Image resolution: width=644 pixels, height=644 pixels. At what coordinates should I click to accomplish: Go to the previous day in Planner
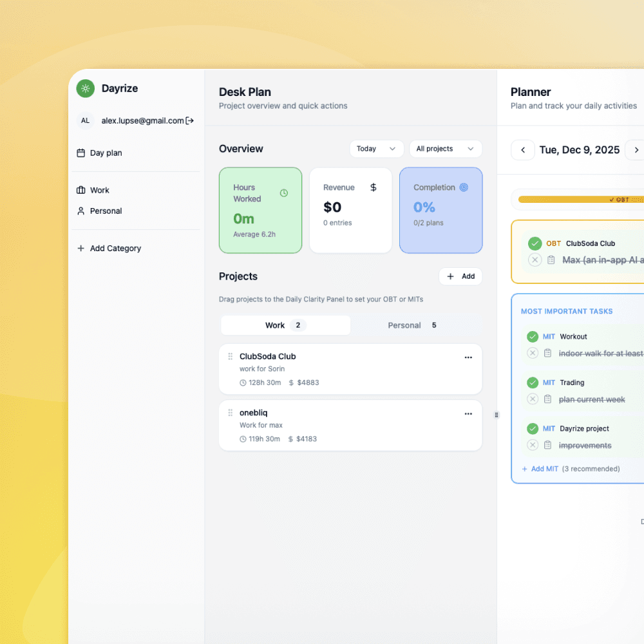coord(523,150)
